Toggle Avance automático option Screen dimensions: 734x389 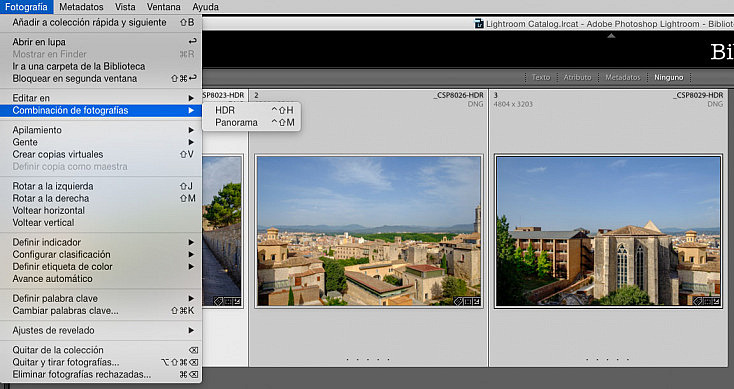pyautogui.click(x=101, y=279)
